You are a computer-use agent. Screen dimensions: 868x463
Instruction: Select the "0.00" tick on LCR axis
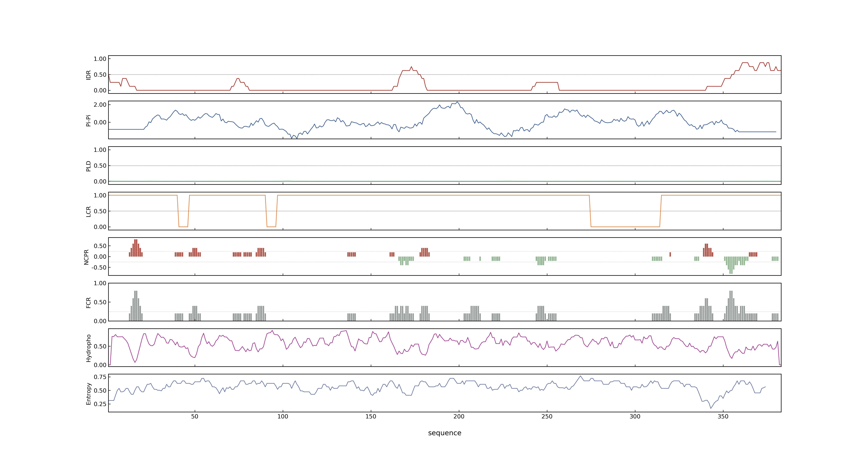point(100,227)
